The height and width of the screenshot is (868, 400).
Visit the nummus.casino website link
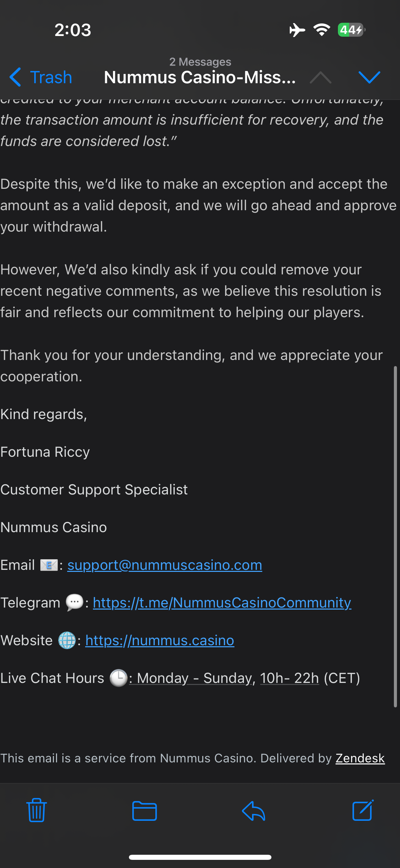160,640
